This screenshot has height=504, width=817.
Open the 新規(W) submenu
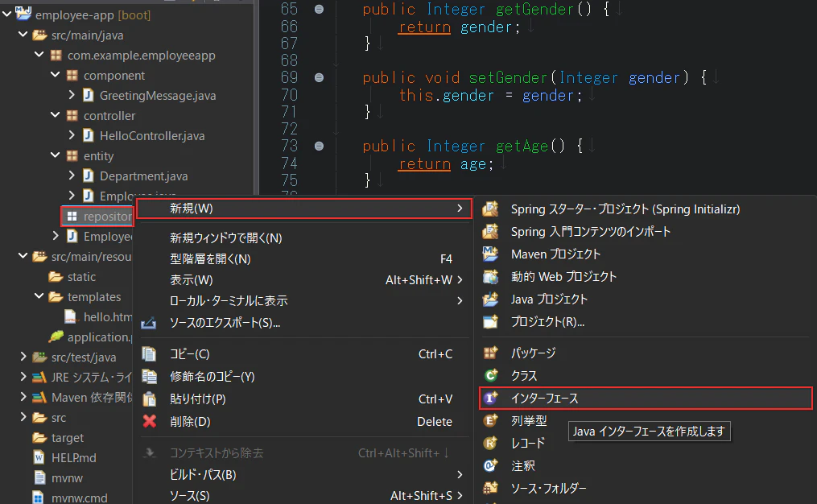(x=303, y=209)
